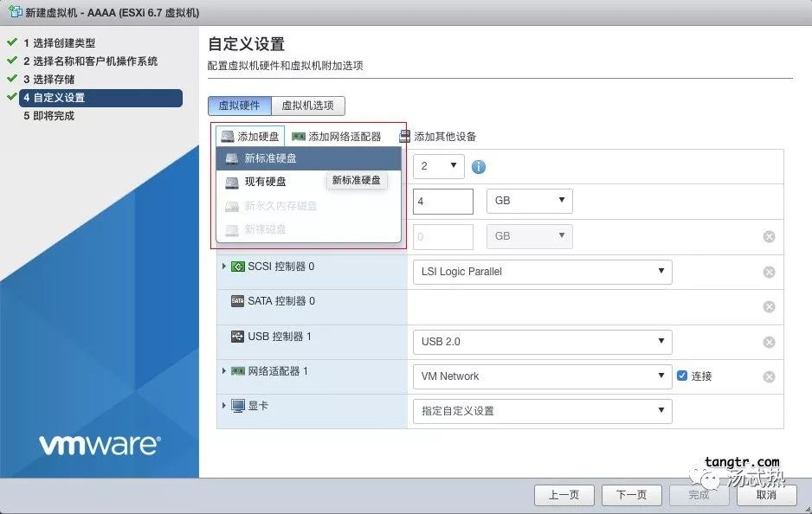Open the VM Network dropdown

(542, 376)
